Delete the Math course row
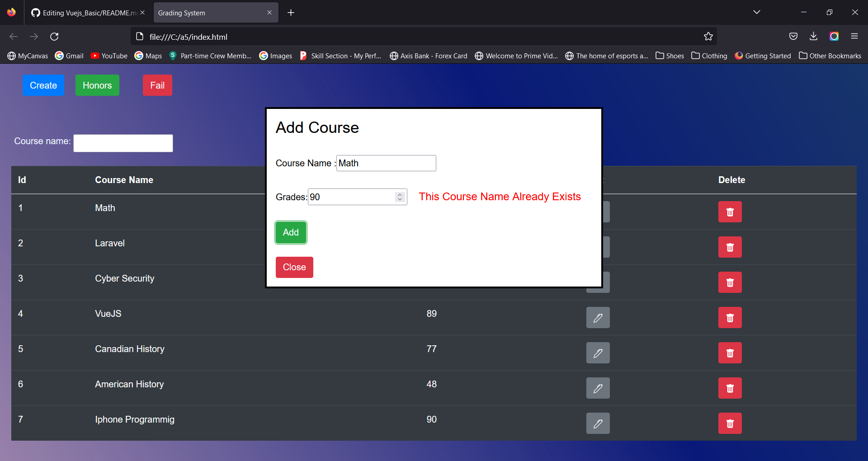Image resolution: width=868 pixels, height=461 pixels. [x=730, y=212]
